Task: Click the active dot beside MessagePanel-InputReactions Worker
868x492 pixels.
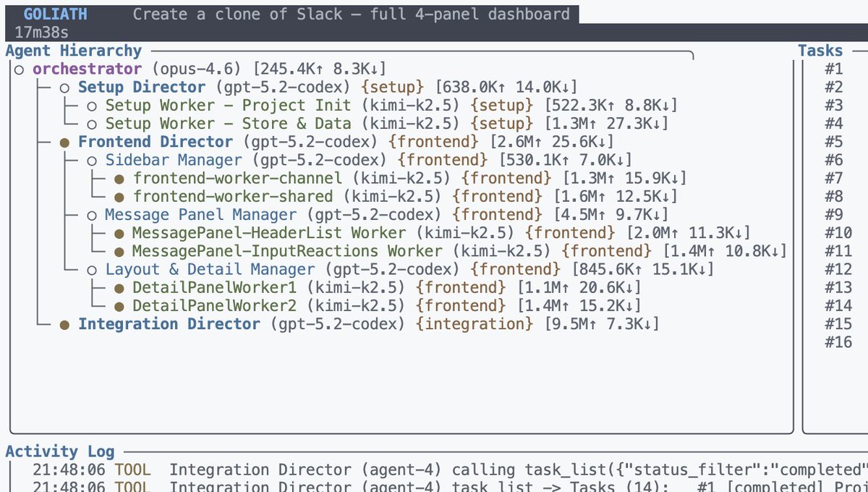Action: click(119, 252)
